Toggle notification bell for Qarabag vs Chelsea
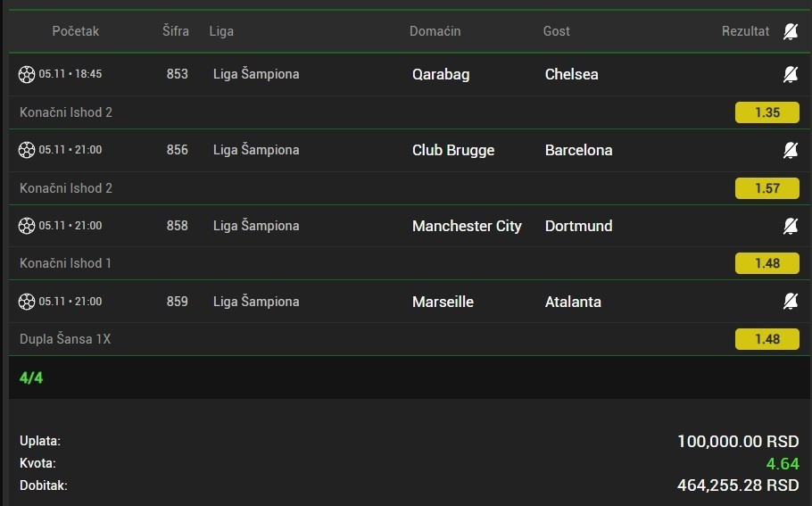The width and height of the screenshot is (812, 506). 791,74
